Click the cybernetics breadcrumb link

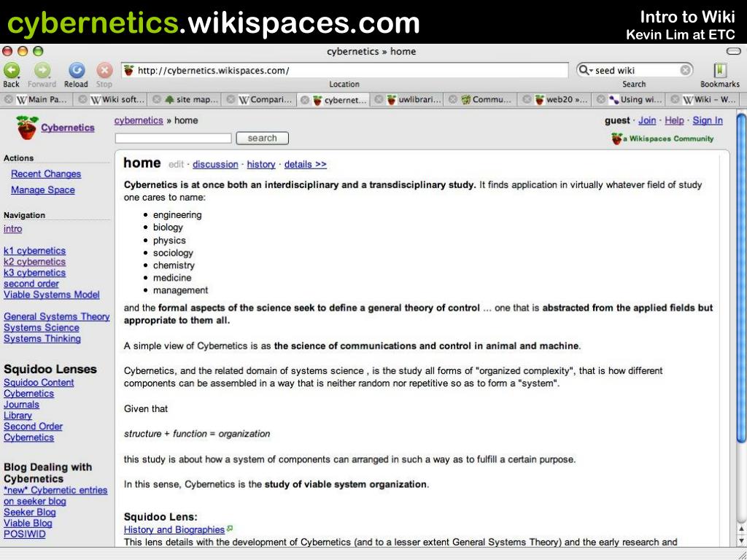(x=139, y=120)
